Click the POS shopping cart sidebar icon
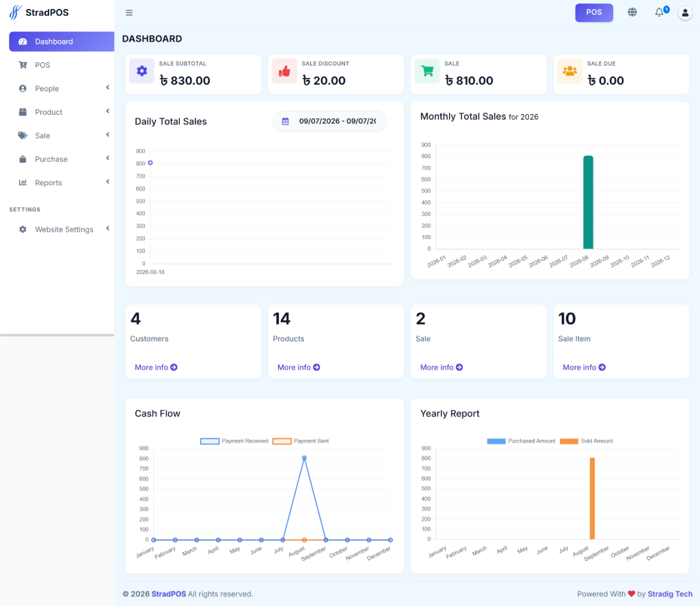 23,65
